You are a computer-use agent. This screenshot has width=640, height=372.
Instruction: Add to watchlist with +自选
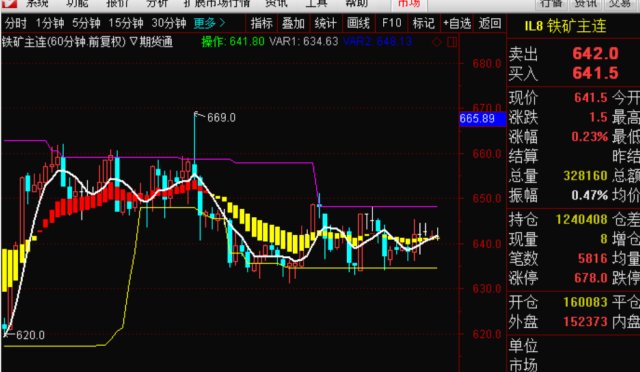[x=457, y=23]
